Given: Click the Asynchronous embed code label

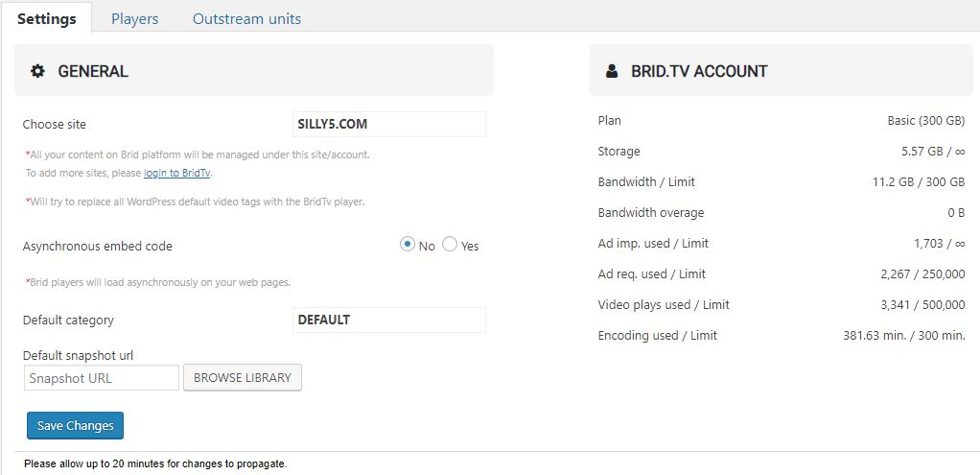Looking at the screenshot, I should [x=98, y=246].
